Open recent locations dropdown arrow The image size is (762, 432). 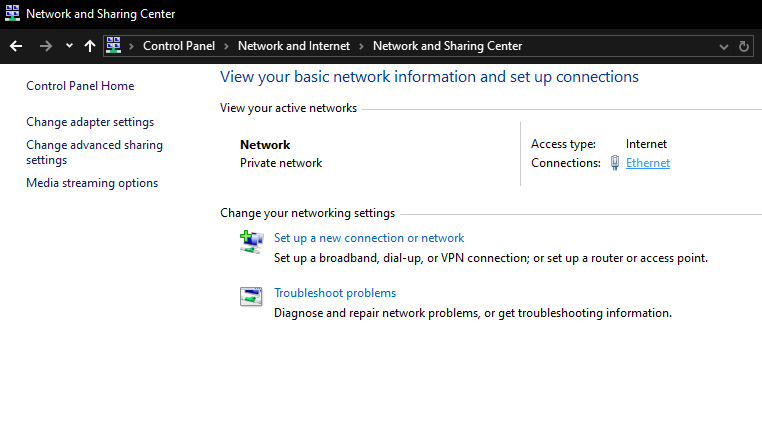[x=69, y=46]
